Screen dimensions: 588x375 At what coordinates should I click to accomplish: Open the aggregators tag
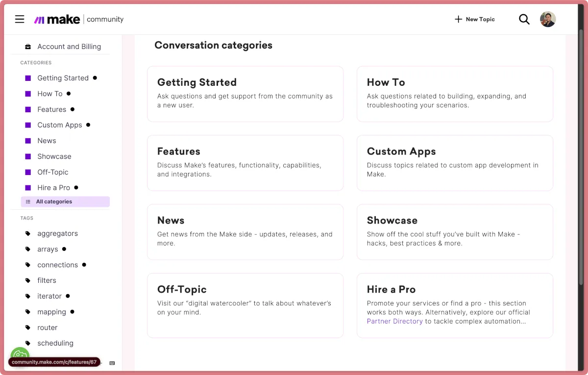click(x=57, y=233)
